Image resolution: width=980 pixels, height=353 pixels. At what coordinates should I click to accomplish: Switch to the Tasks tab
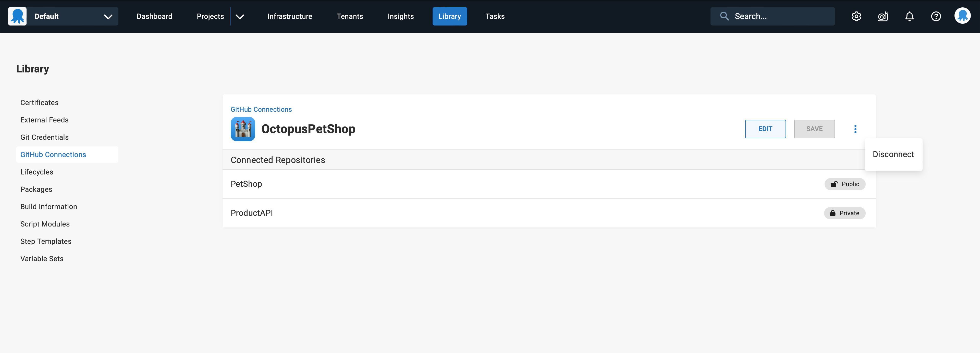click(495, 16)
